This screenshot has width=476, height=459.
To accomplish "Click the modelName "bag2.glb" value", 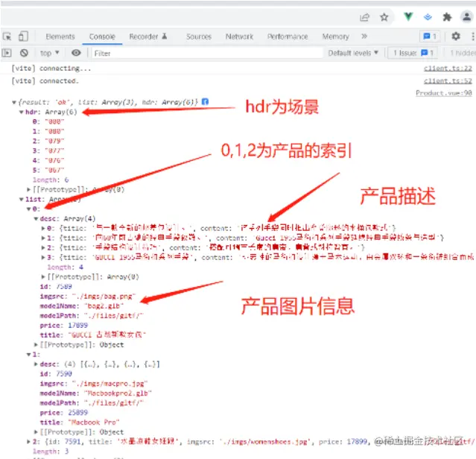I will point(104,306).
